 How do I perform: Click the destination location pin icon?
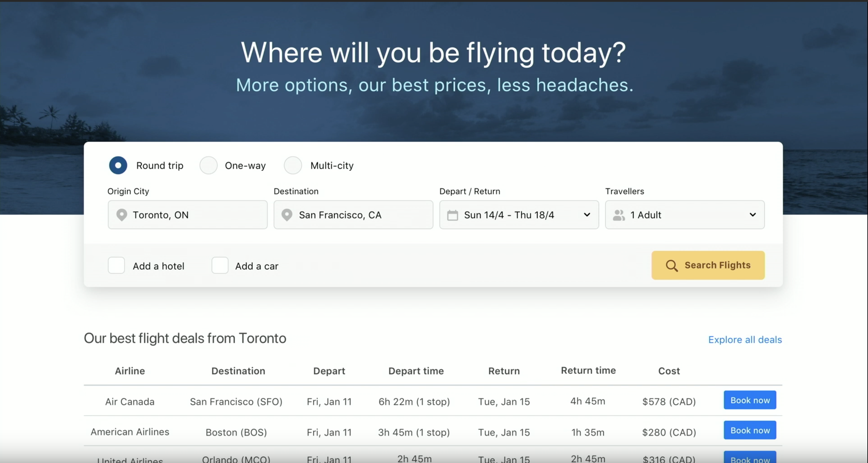(287, 215)
